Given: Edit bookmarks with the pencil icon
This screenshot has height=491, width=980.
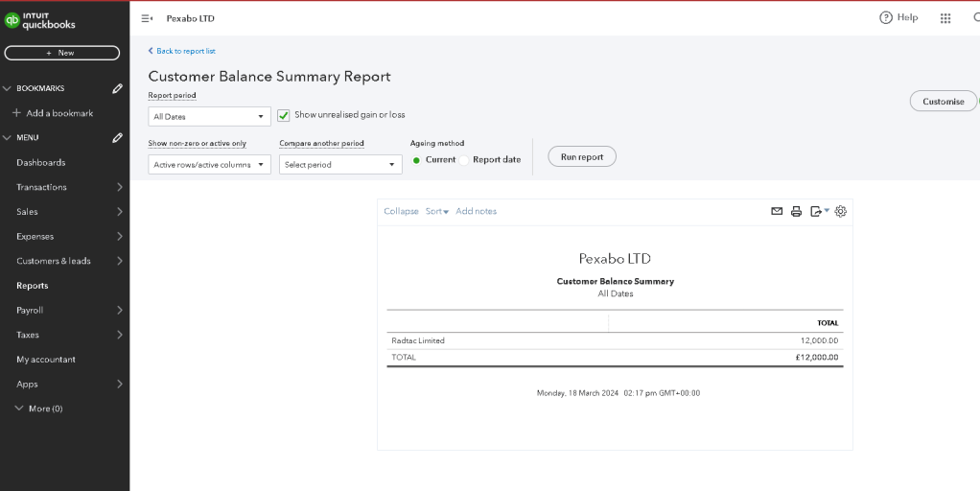Looking at the screenshot, I should pos(117,88).
